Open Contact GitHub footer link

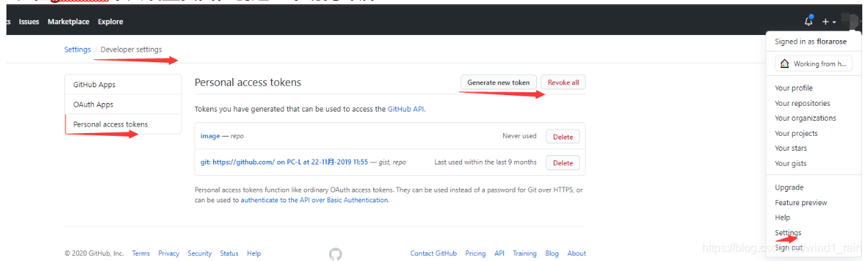[x=433, y=253]
